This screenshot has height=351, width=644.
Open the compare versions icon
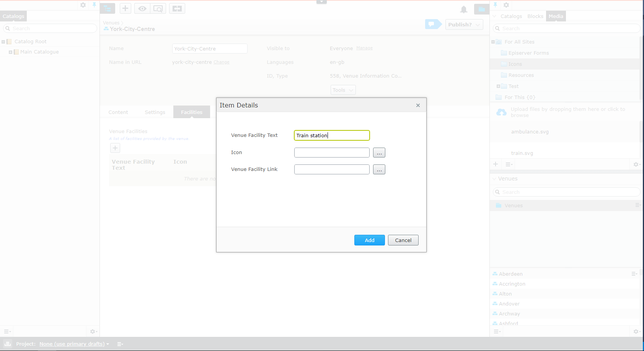[177, 8]
